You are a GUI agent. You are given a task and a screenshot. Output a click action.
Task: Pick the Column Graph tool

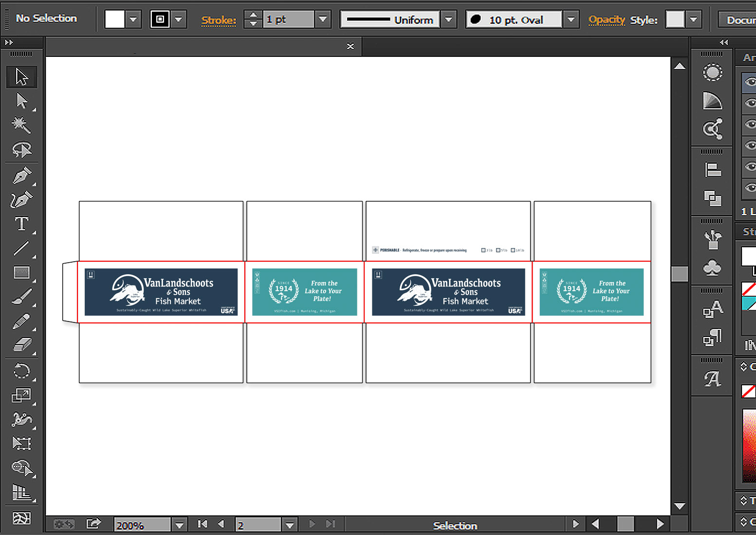coord(21,492)
